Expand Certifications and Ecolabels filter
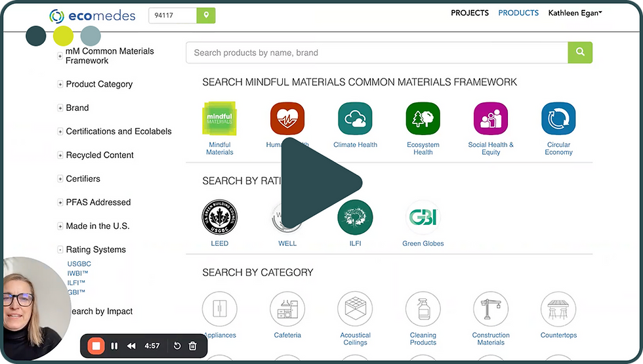Image resolution: width=643 pixels, height=364 pixels. pos(60,132)
